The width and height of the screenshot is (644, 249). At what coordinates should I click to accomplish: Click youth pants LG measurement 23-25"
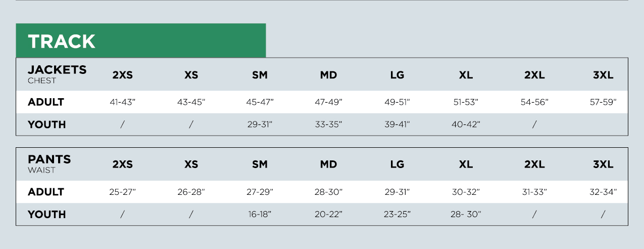[x=397, y=215]
